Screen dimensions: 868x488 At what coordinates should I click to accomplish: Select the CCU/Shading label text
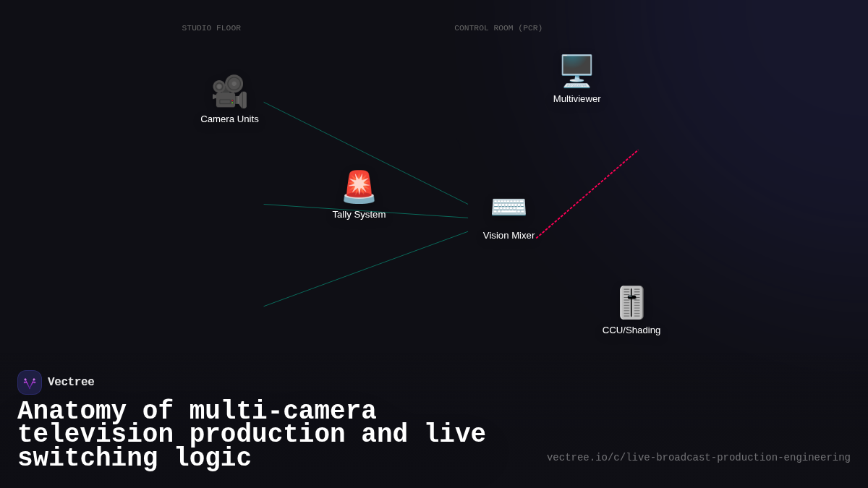pos(631,330)
